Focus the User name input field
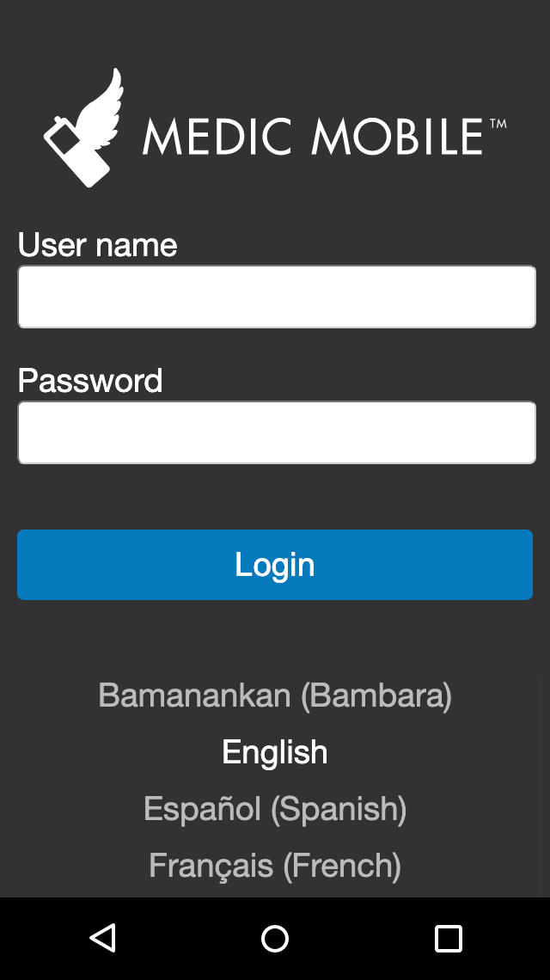550x980 pixels. point(277,297)
